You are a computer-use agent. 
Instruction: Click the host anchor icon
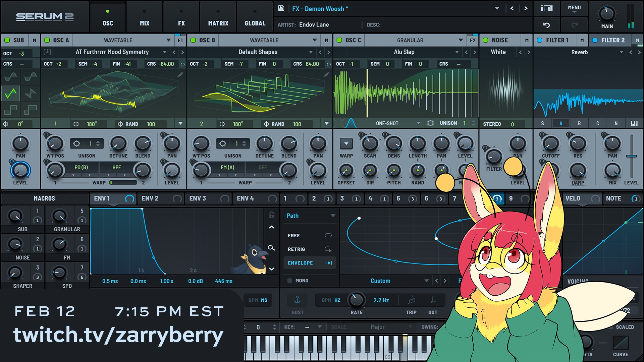tap(297, 300)
